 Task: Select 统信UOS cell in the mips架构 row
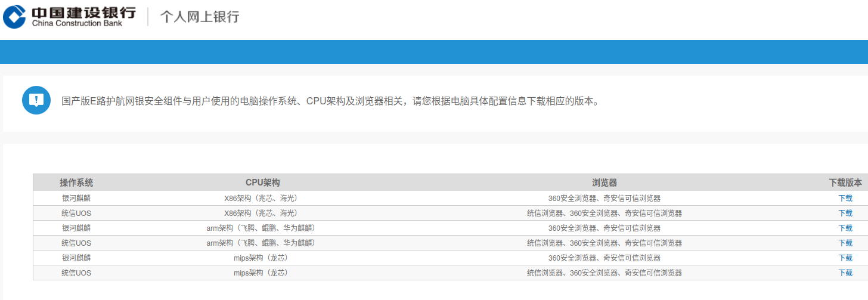(x=76, y=273)
